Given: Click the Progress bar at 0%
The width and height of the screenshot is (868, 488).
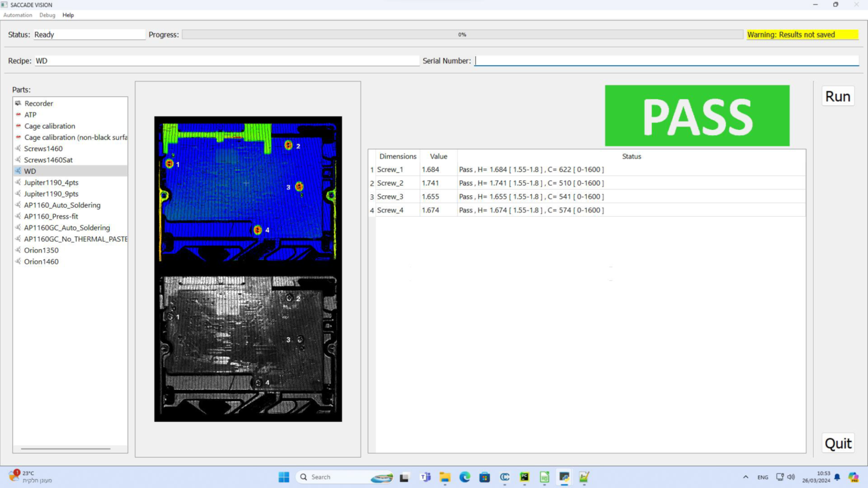Looking at the screenshot, I should coord(462,34).
